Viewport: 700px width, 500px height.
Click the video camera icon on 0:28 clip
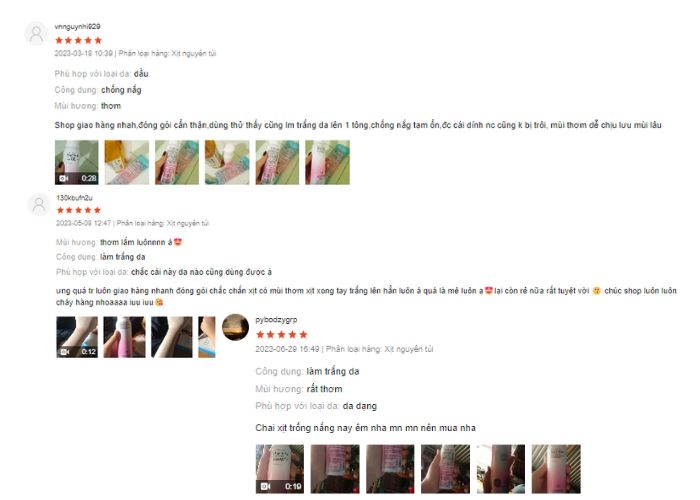pos(64,178)
